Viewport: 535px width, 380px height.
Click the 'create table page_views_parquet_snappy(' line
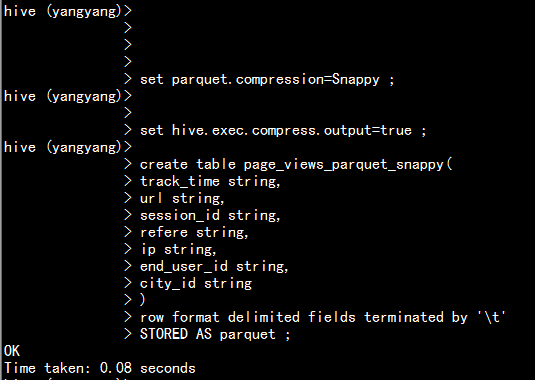(x=296, y=164)
